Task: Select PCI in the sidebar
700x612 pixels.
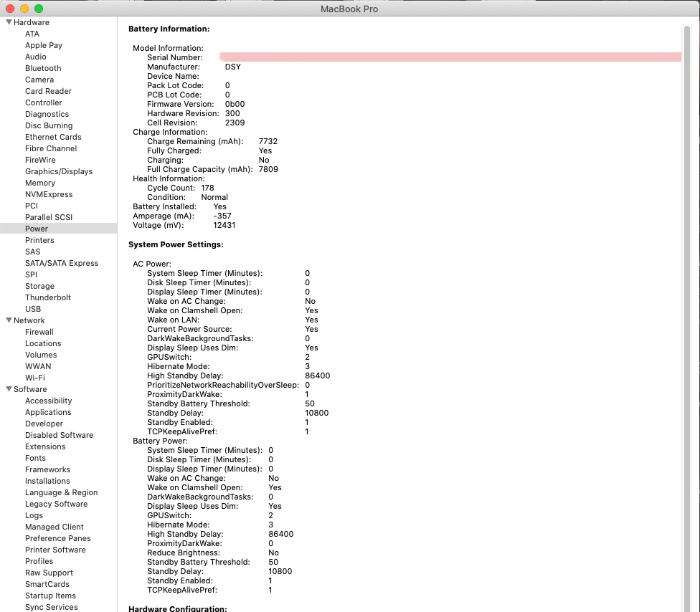Action: tap(32, 206)
